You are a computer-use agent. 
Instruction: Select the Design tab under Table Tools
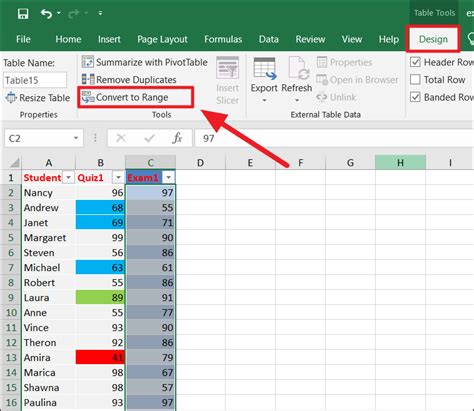(x=433, y=39)
